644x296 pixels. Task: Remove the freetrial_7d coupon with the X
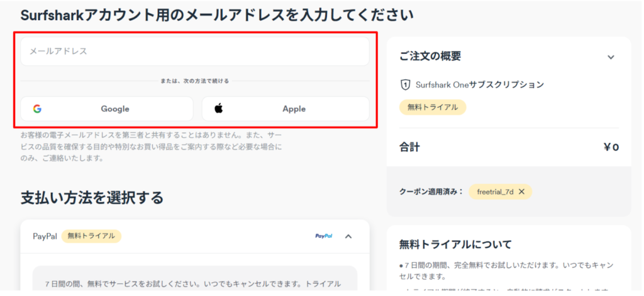pos(521,191)
